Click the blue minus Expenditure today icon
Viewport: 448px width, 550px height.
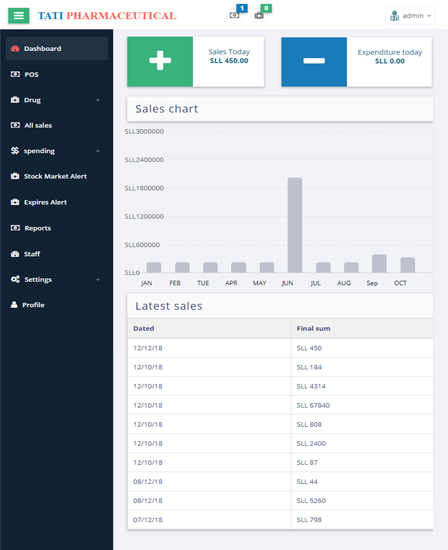[x=314, y=61]
